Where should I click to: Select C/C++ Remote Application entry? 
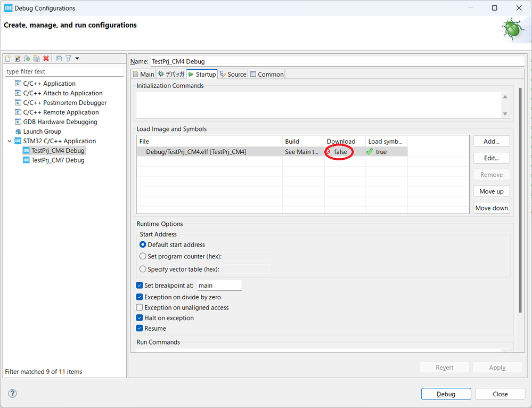pos(61,112)
